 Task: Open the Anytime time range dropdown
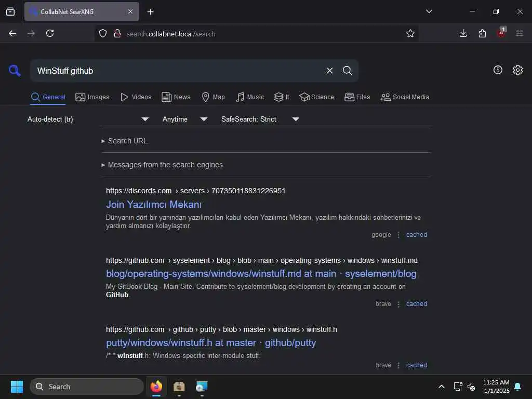pos(184,119)
